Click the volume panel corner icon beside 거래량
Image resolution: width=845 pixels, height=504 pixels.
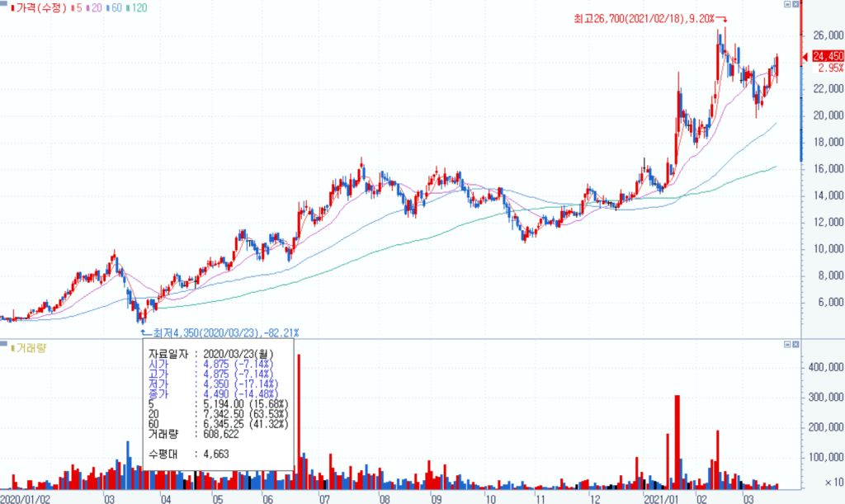point(3,342)
